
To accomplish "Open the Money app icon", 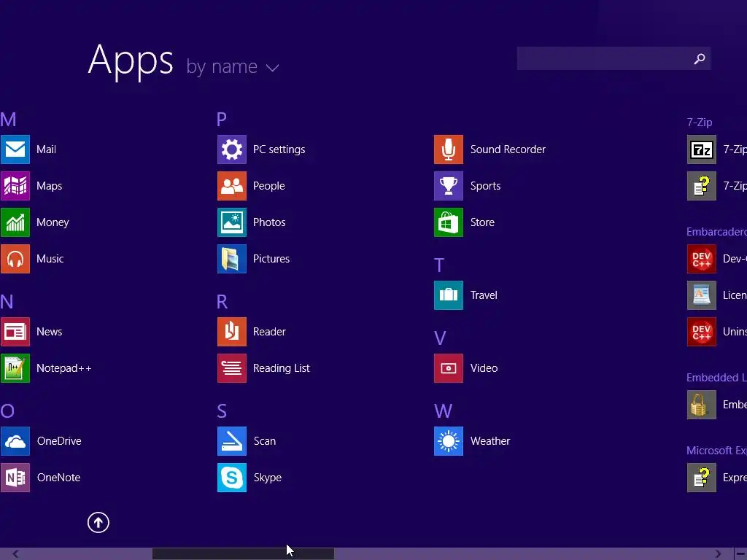I will point(15,222).
